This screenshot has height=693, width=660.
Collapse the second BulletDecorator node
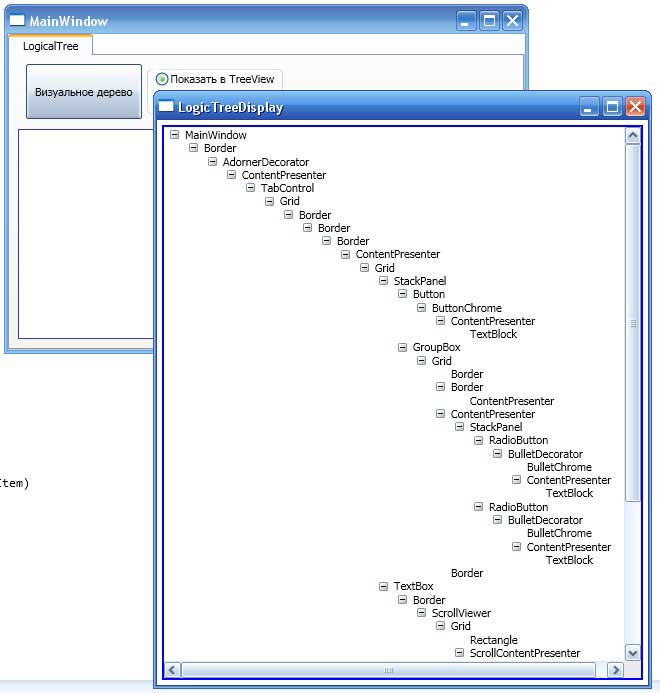497,520
